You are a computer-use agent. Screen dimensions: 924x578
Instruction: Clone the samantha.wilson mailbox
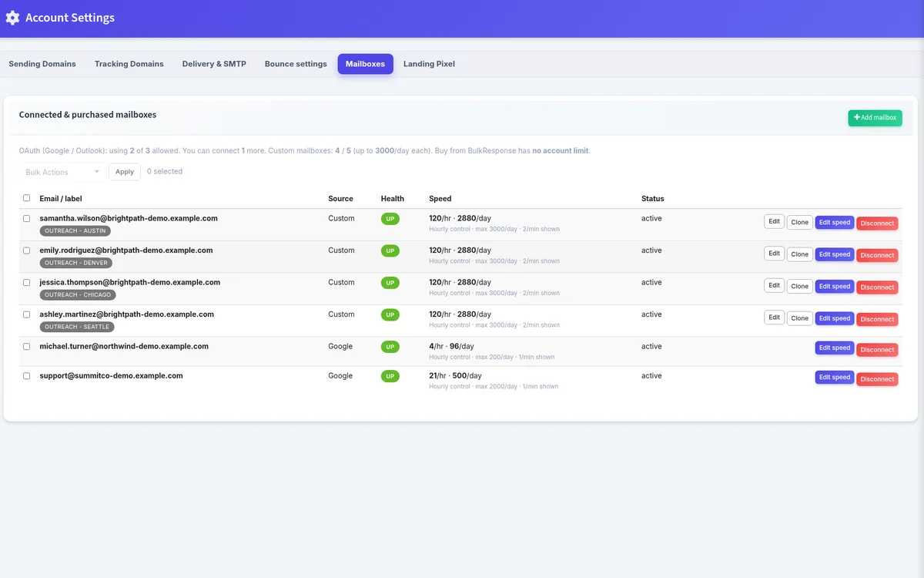pos(800,222)
